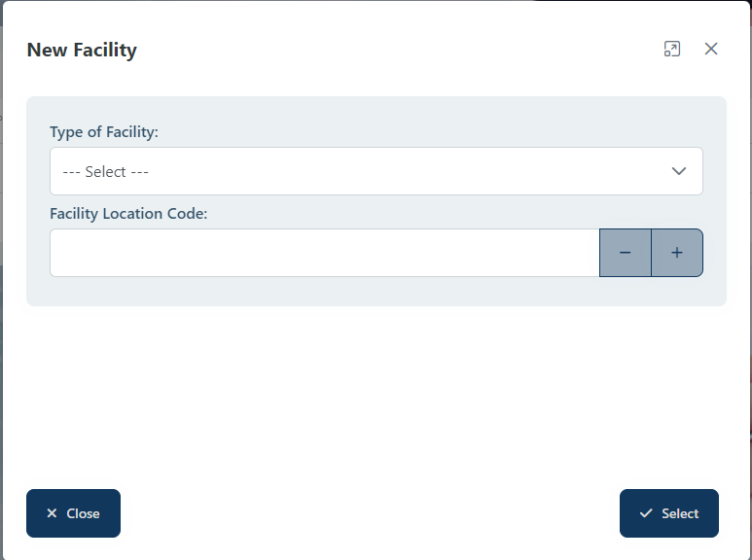Increase Facility Location Code with plus
This screenshot has height=560, width=752.
[677, 253]
